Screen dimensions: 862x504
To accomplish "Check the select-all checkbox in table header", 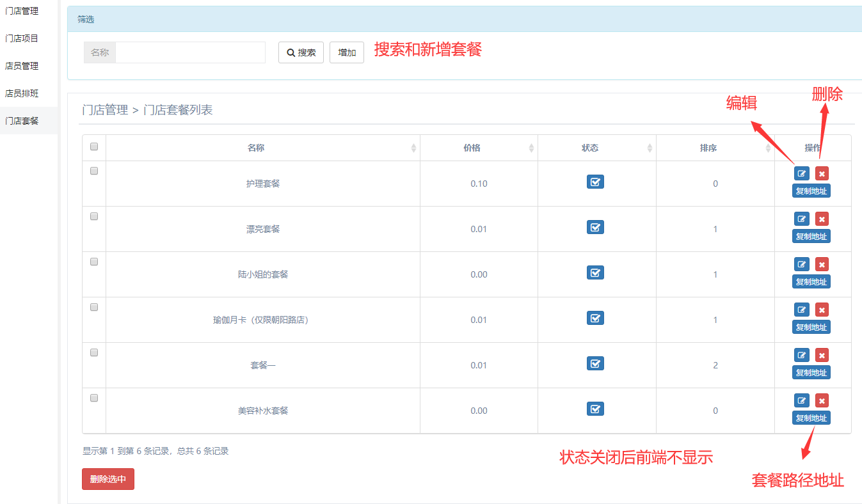I will point(94,146).
